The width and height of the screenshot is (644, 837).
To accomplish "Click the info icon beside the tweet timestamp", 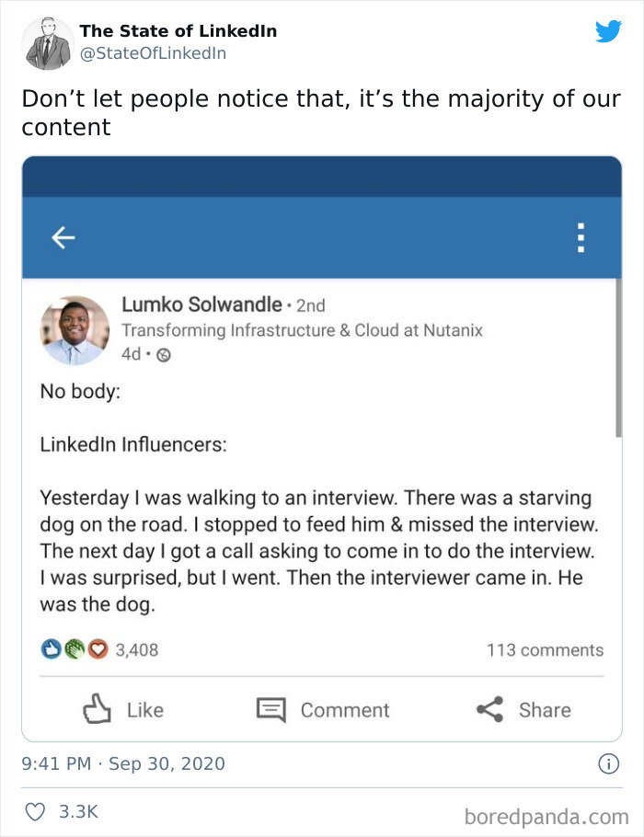I will pyautogui.click(x=609, y=763).
